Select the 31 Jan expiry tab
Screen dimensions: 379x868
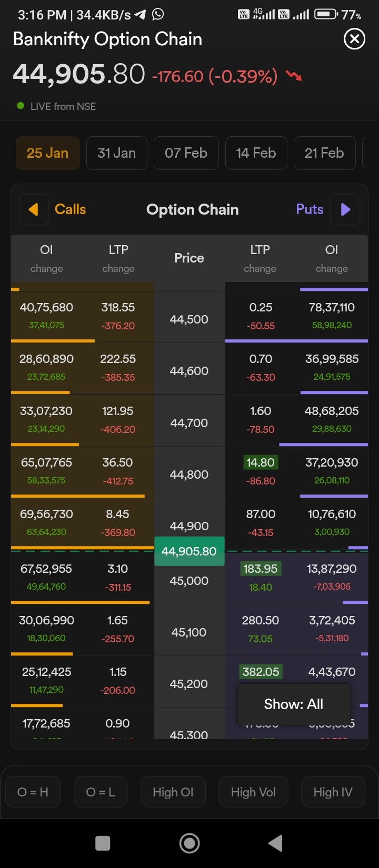116,153
